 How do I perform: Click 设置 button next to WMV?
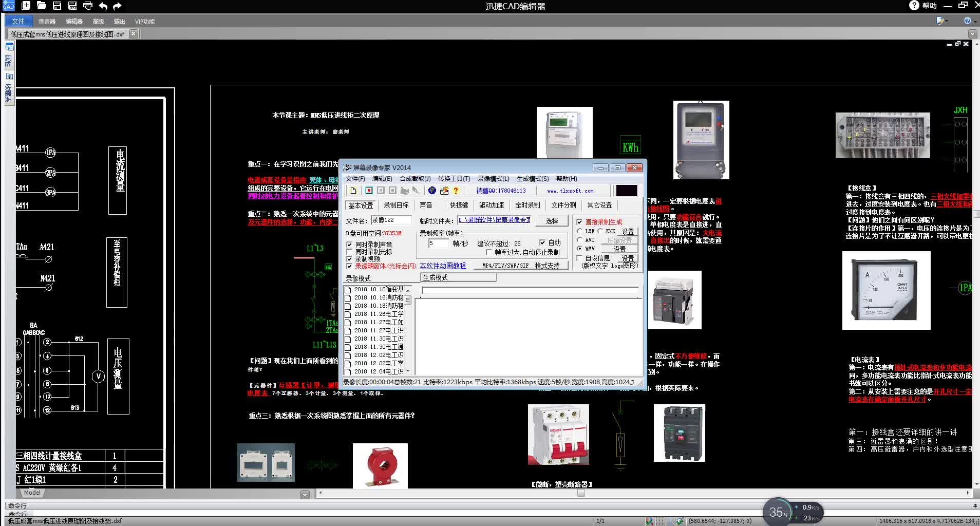[x=620, y=249]
